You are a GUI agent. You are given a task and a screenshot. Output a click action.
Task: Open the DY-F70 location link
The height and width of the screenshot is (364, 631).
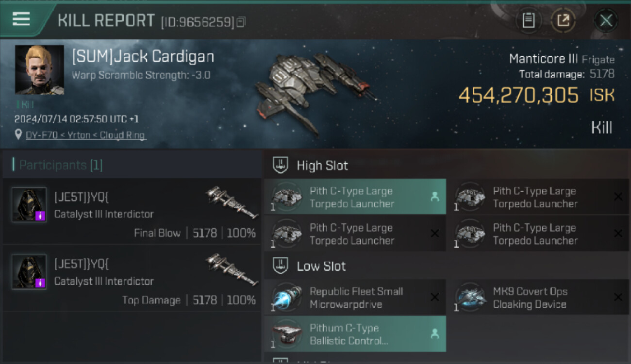pyautogui.click(x=85, y=135)
